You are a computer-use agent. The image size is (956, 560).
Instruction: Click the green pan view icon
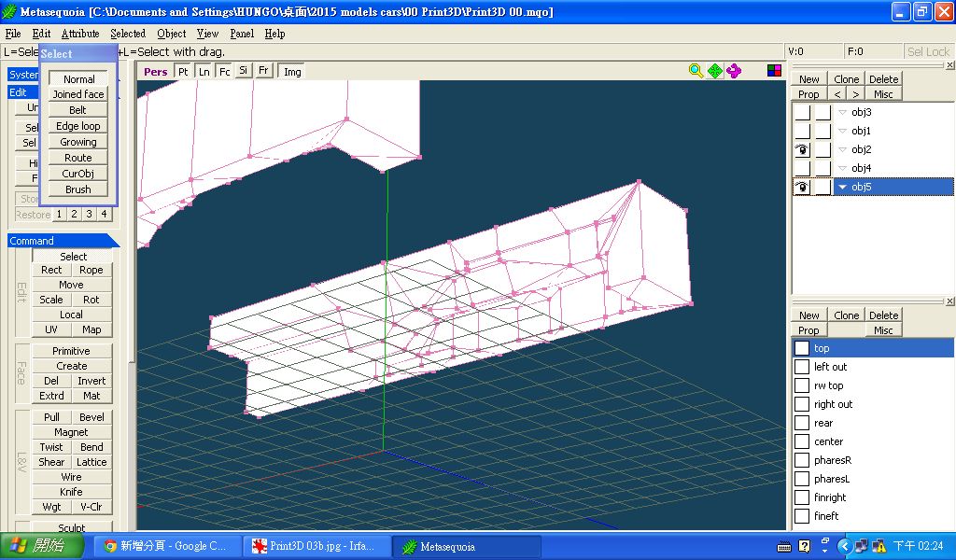tap(714, 71)
